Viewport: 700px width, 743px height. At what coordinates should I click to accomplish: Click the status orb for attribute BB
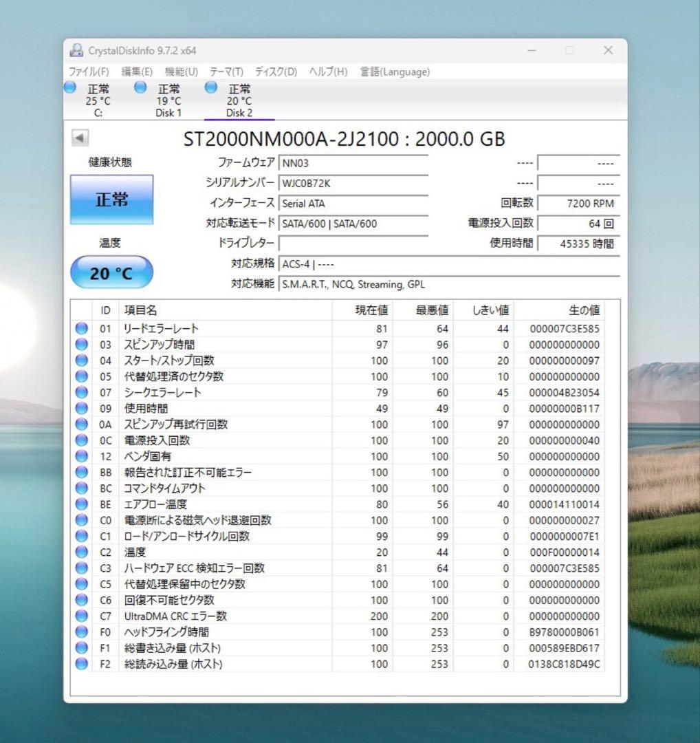pos(81,472)
